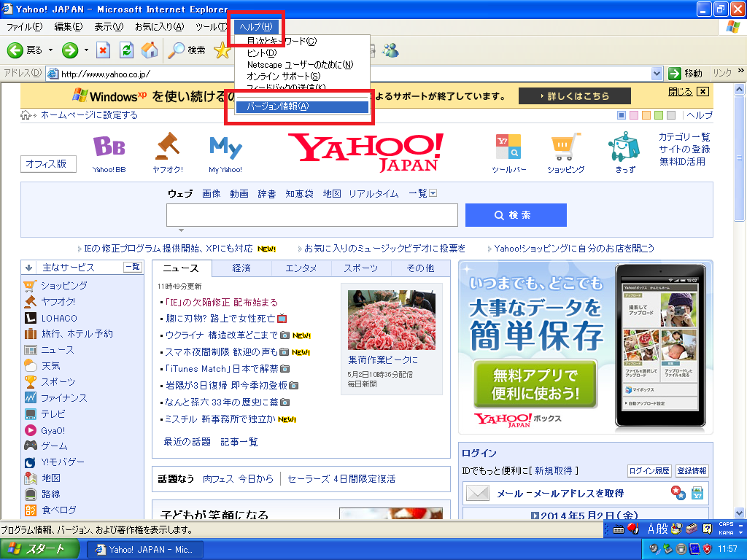Click the flower market news thumbnail
747x560 pixels.
391,320
